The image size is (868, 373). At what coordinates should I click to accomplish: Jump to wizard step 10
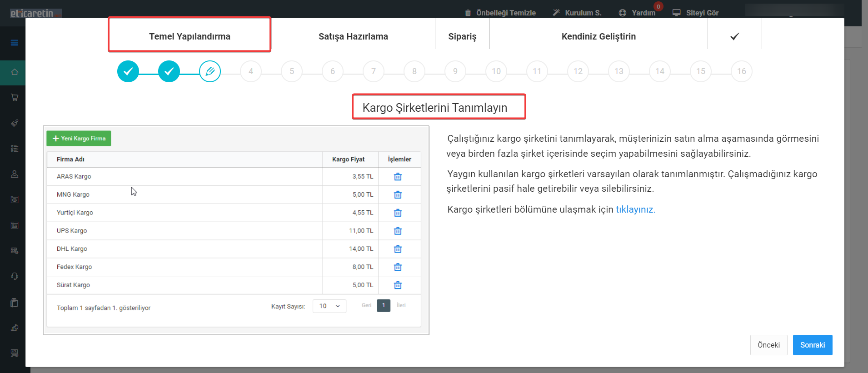point(496,71)
